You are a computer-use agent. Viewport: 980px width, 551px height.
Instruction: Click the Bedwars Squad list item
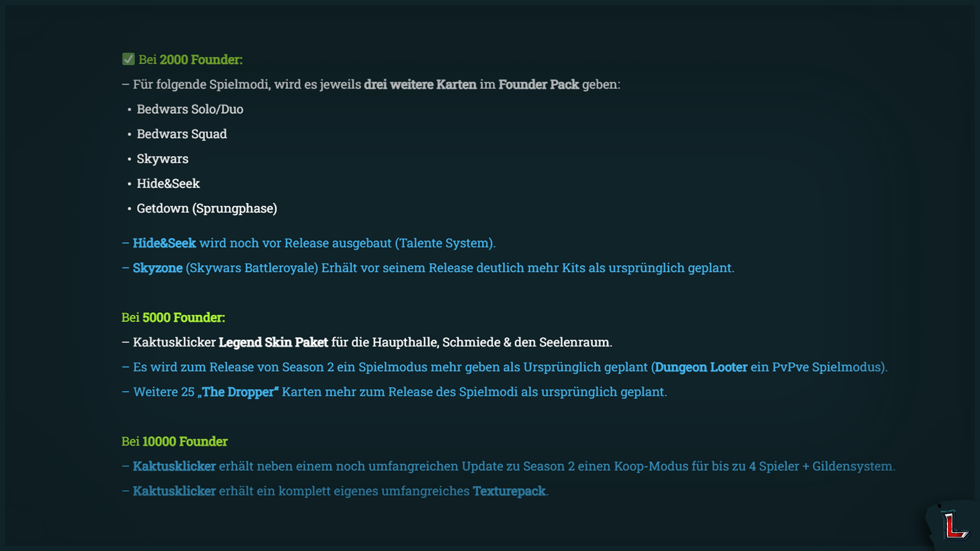pyautogui.click(x=182, y=134)
